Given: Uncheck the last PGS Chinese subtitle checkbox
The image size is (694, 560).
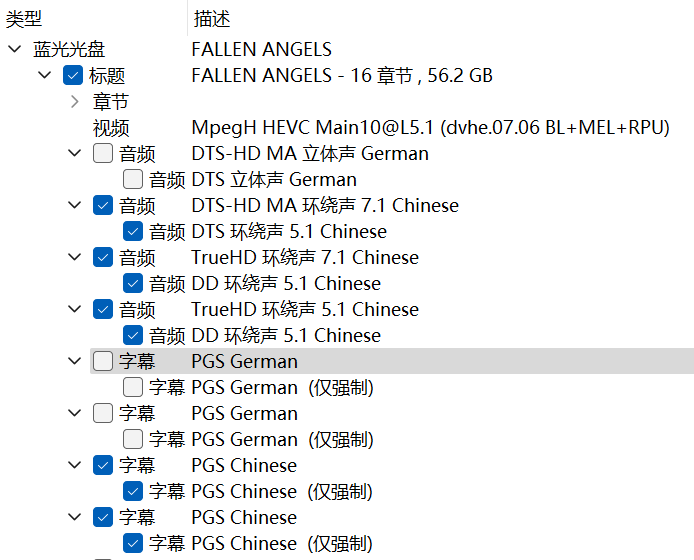Looking at the screenshot, I should click(103, 517).
